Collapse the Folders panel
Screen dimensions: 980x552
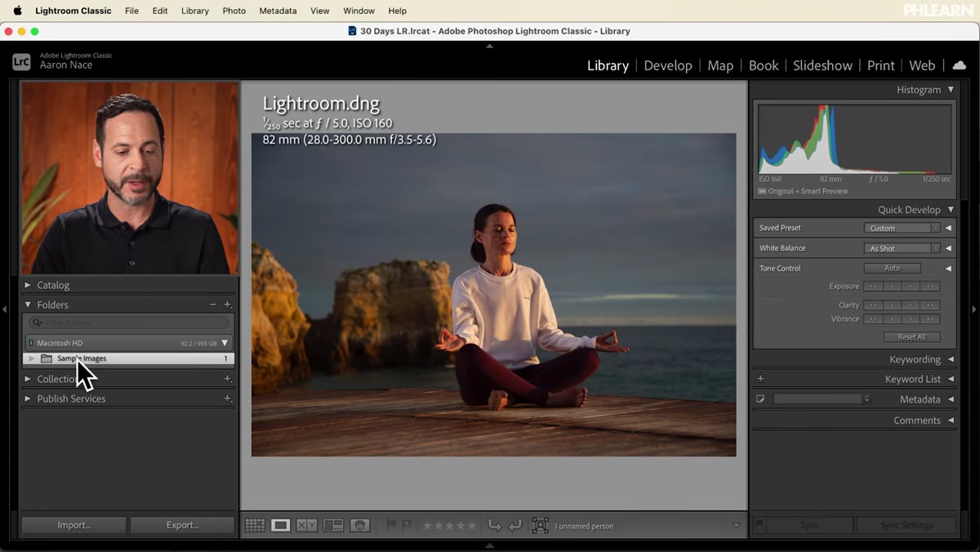pyautogui.click(x=28, y=305)
